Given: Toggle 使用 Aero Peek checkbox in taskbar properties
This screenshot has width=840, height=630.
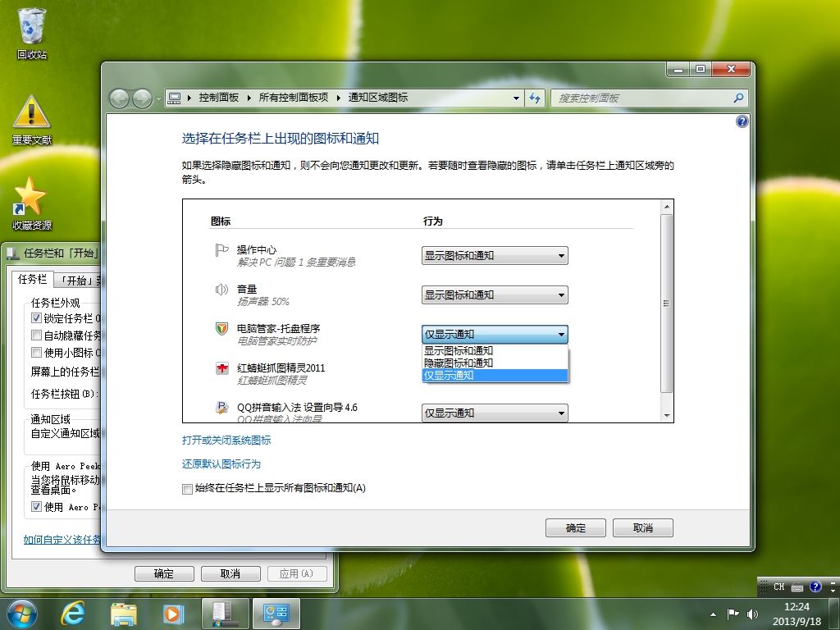Looking at the screenshot, I should tap(36, 506).
